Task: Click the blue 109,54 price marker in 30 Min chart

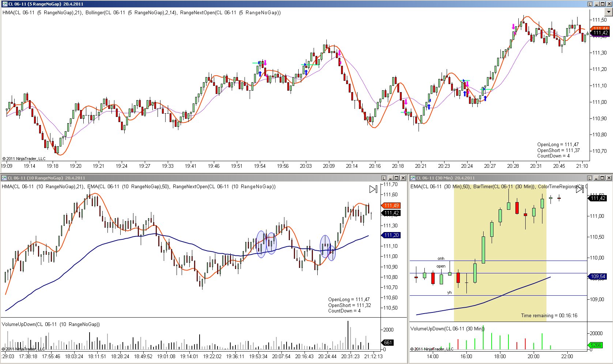Action: click(x=597, y=276)
